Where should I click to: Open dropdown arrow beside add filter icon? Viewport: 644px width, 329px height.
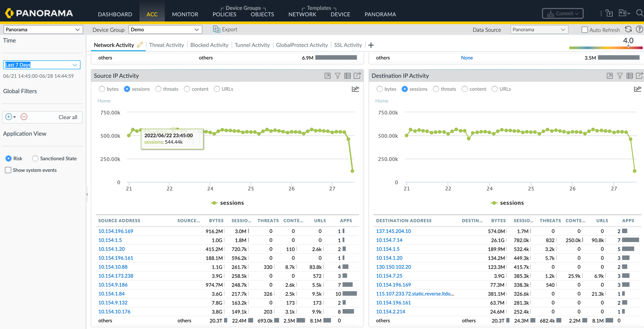point(15,117)
